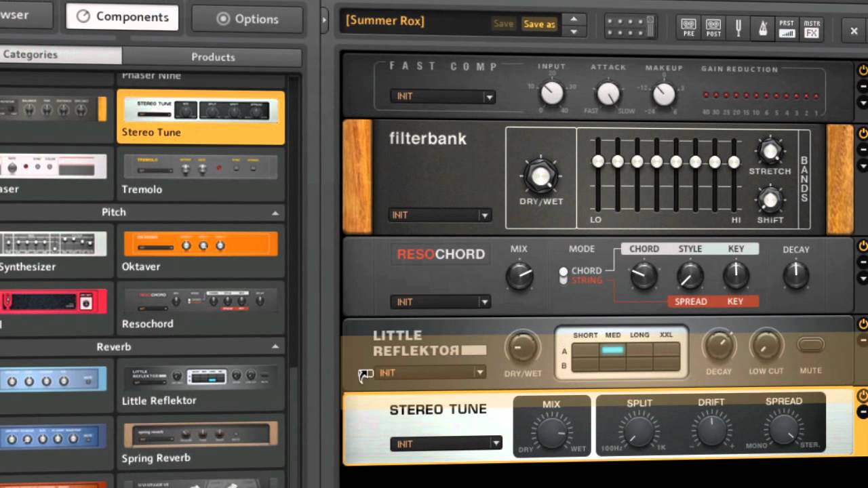The image size is (868, 488).
Task: Open the Options tab
Action: tap(247, 18)
